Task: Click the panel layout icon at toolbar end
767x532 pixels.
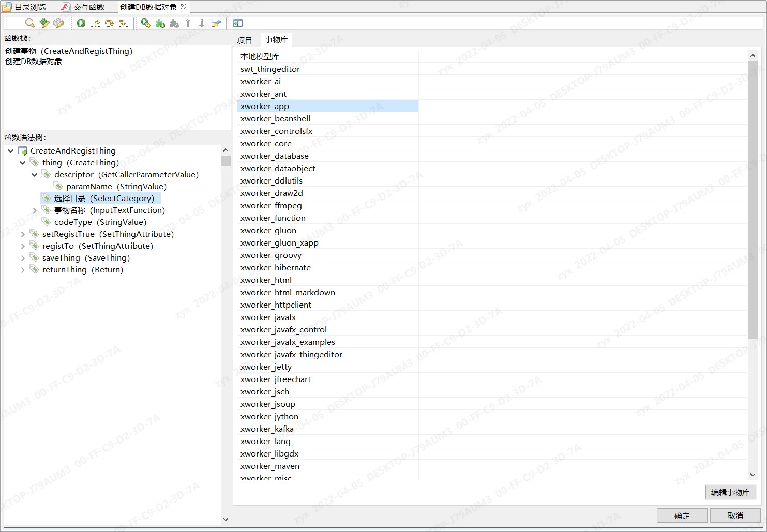Action: [237, 23]
